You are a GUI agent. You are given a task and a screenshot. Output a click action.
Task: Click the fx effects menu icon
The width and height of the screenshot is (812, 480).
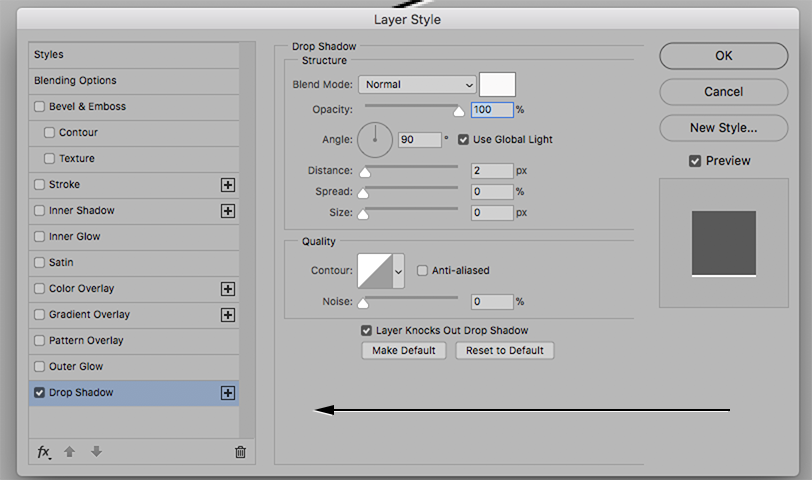44,452
